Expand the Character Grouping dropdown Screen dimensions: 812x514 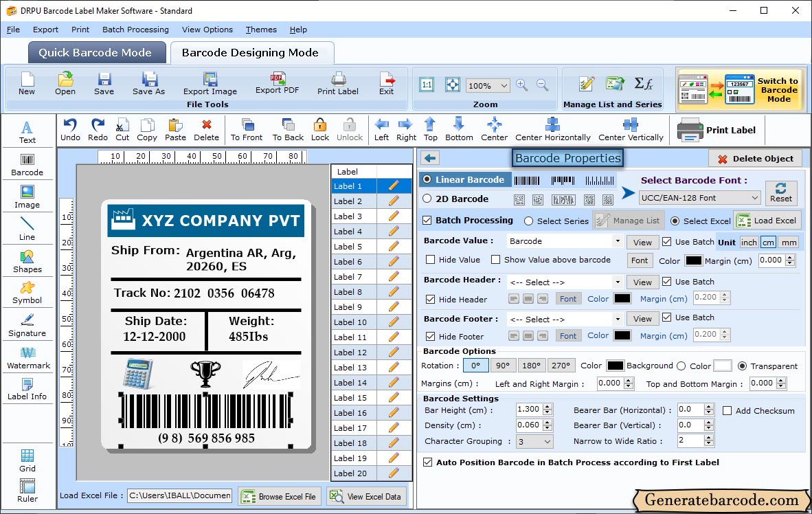[535, 441]
